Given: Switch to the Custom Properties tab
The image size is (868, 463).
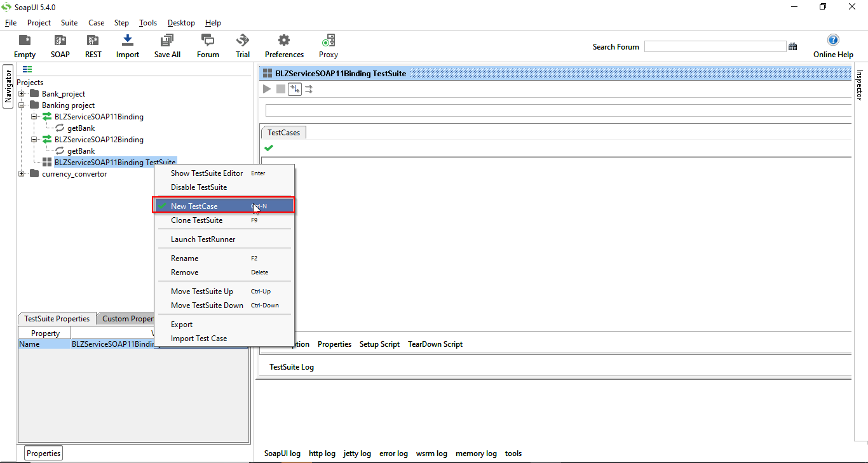Looking at the screenshot, I should [126, 318].
